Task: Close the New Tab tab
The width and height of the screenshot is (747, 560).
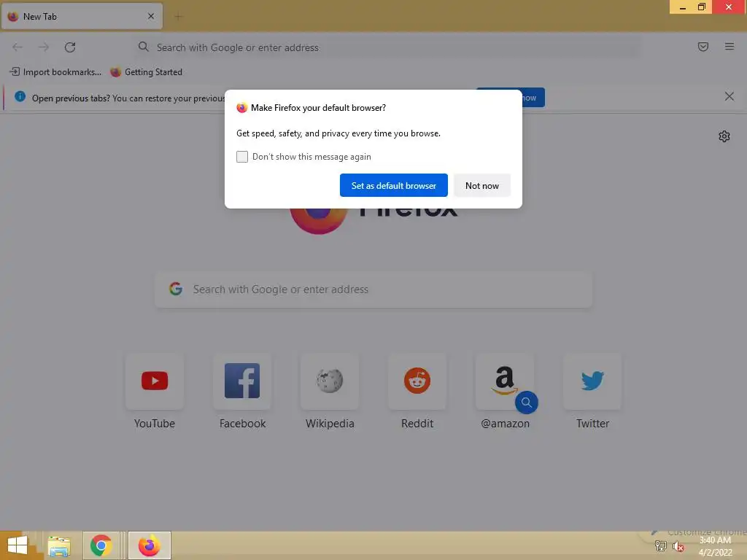Action: coord(151,16)
